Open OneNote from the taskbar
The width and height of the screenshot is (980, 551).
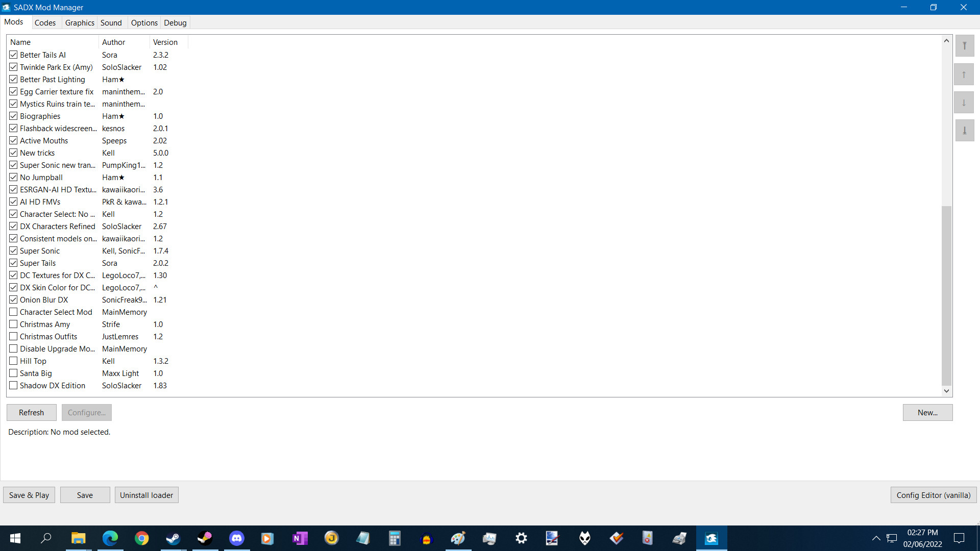pyautogui.click(x=300, y=538)
